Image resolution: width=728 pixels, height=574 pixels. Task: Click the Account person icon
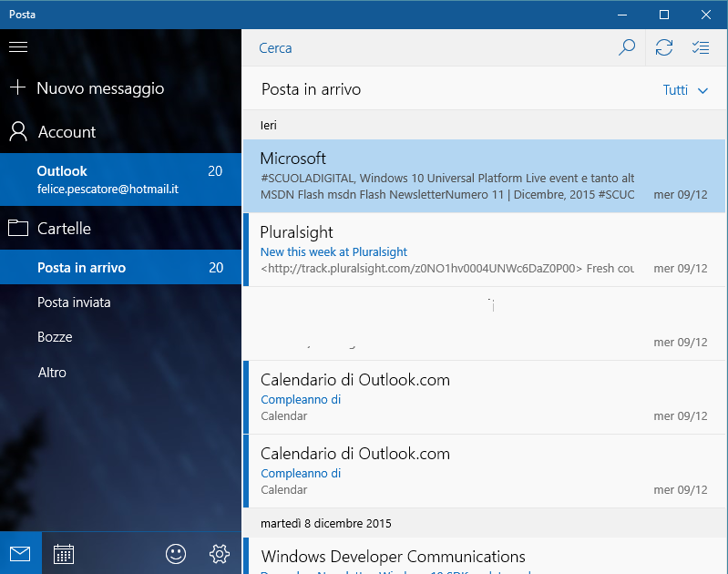tap(18, 131)
